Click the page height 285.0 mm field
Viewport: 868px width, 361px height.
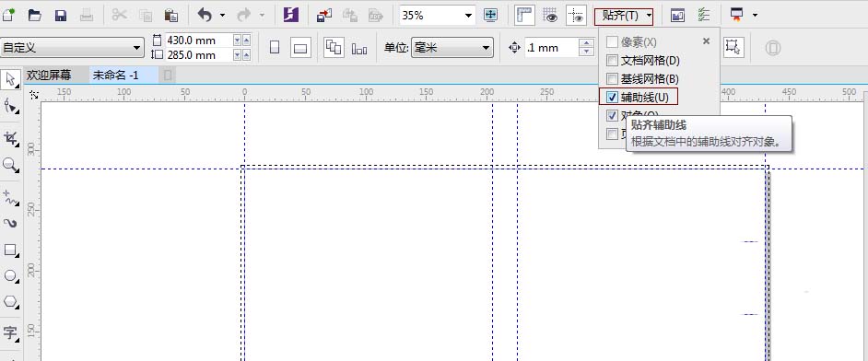point(198,54)
